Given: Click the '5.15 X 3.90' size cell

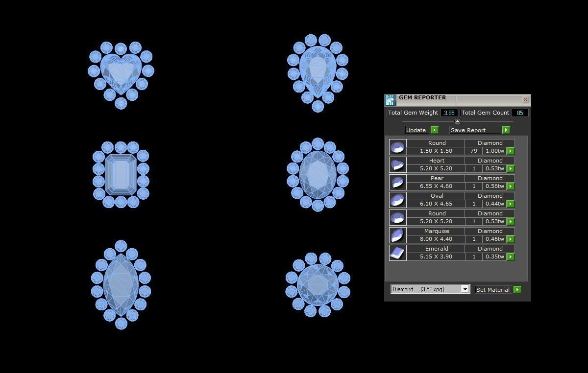Looking at the screenshot, I should pyautogui.click(x=436, y=257).
